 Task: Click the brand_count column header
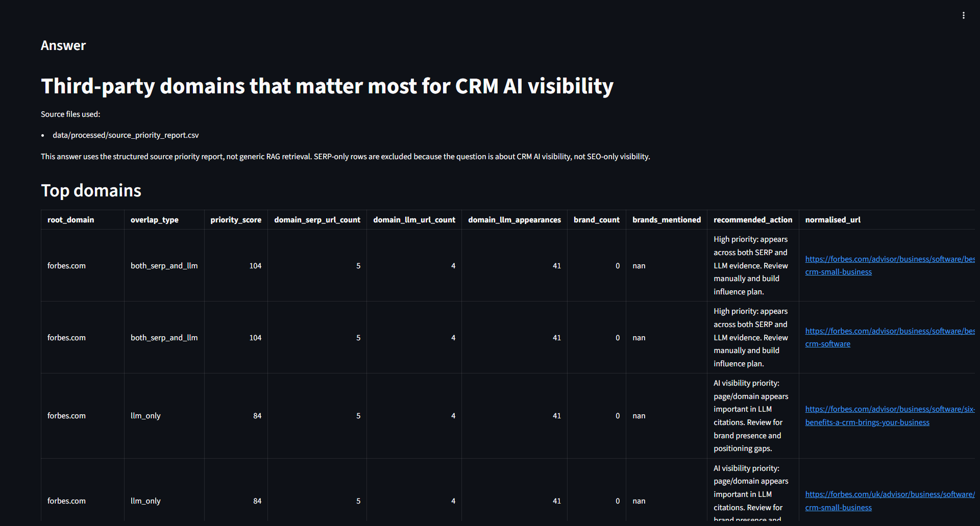point(597,220)
